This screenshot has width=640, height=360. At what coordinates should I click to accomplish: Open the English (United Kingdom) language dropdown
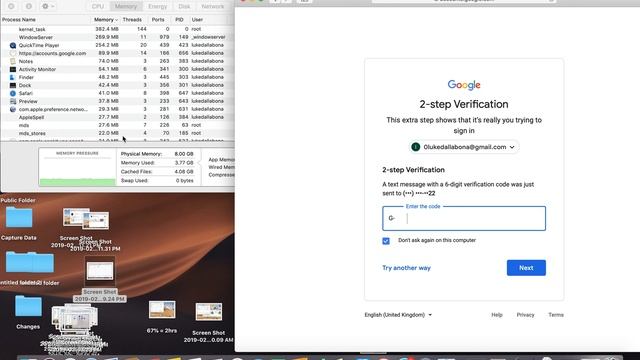398,315
